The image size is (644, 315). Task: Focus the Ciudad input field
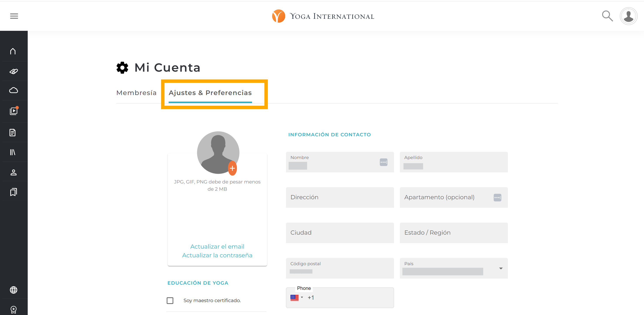[x=340, y=233]
